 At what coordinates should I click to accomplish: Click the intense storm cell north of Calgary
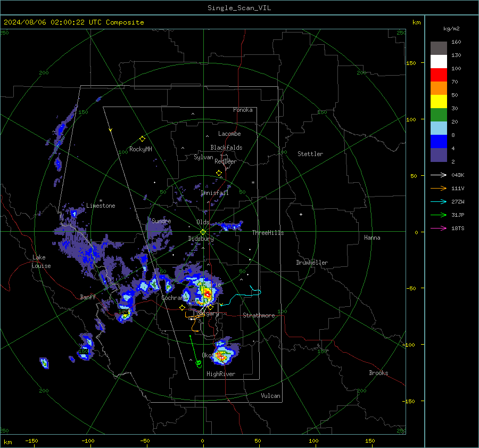(207, 294)
